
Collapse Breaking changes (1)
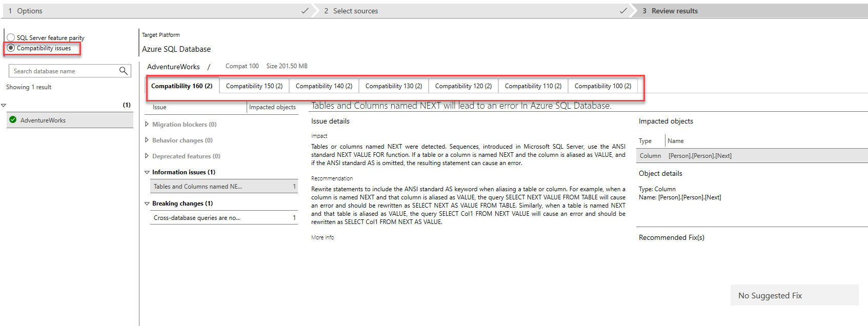click(147, 203)
